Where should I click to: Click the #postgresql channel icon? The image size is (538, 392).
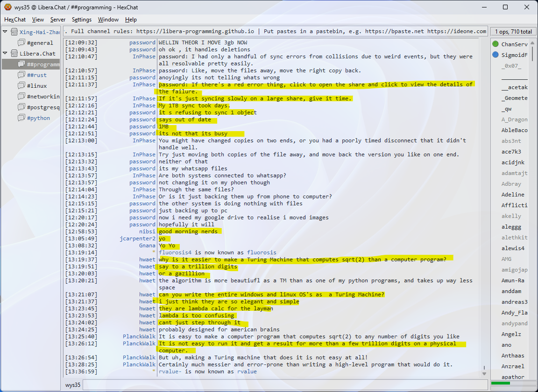pos(21,107)
